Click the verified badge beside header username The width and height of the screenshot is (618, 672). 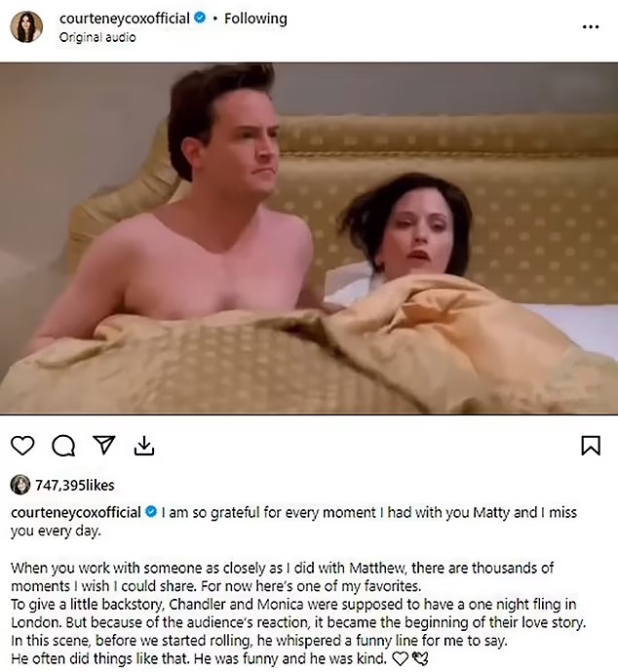[x=200, y=18]
